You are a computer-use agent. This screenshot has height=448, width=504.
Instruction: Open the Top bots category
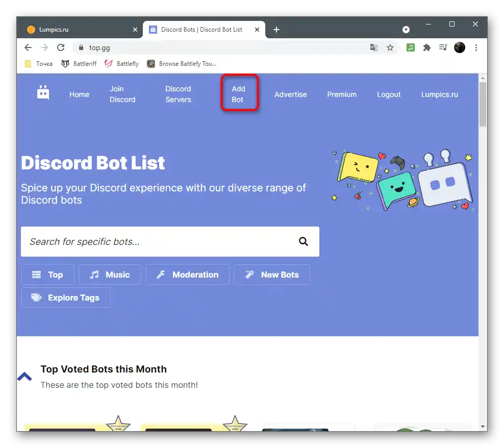click(47, 275)
